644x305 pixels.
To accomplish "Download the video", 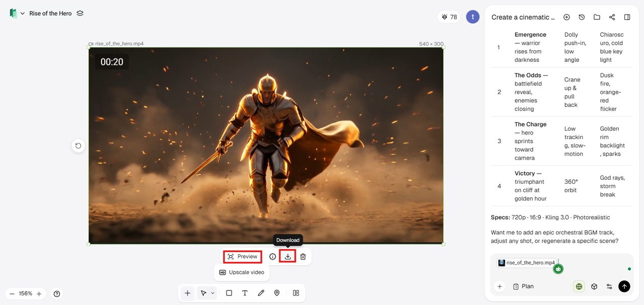I will (x=288, y=257).
